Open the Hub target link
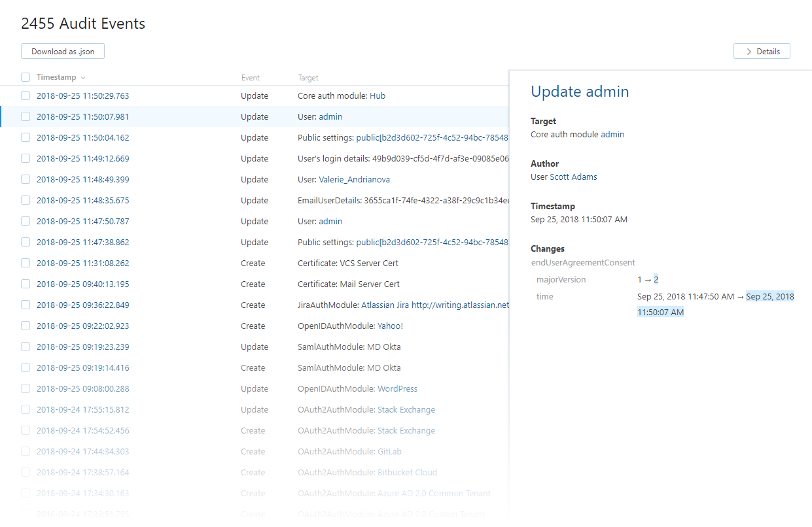 378,95
